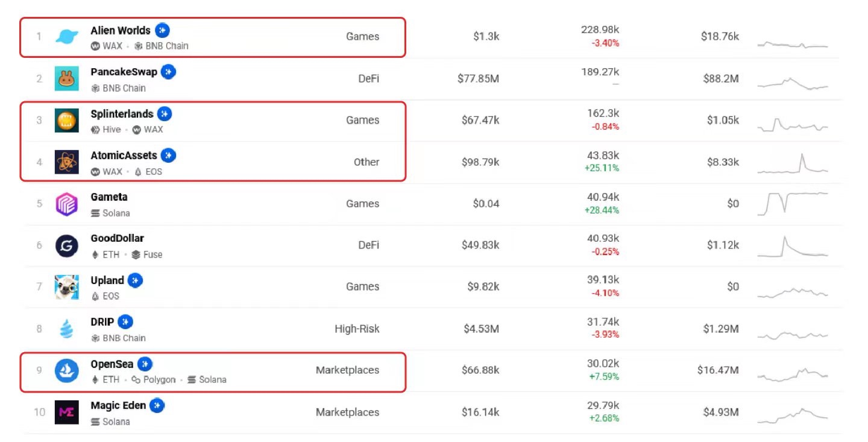Click the Upland llama logo icon
Image resolution: width=868 pixels, height=442 pixels.
pos(66,287)
